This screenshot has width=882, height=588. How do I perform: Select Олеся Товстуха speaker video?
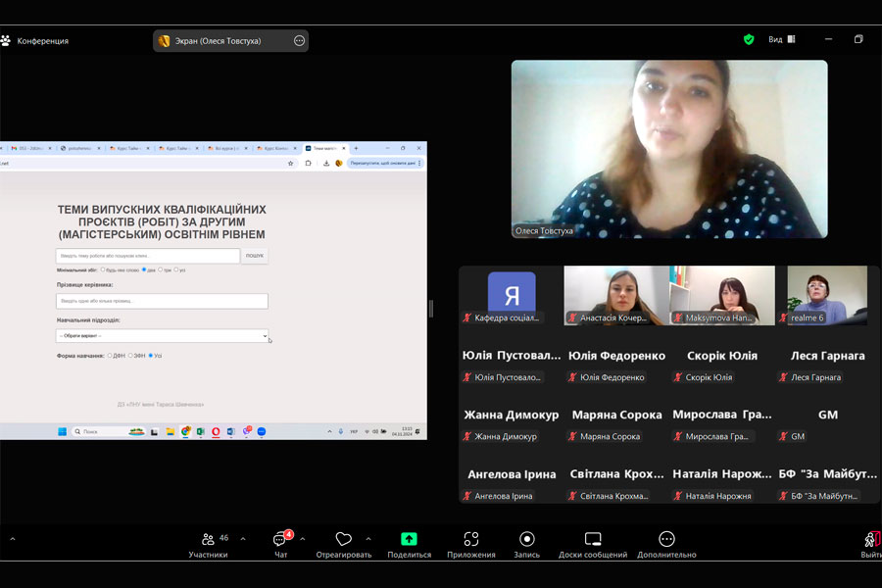(x=669, y=149)
